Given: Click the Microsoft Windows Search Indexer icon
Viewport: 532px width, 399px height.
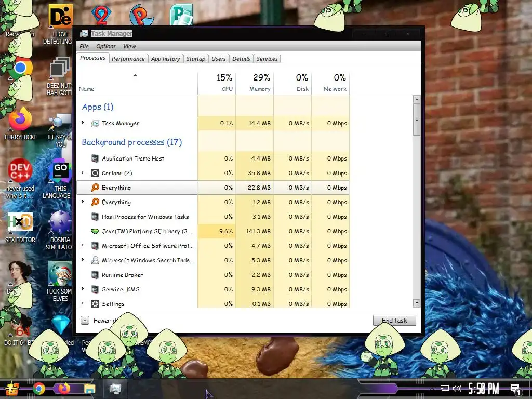Looking at the screenshot, I should [95, 261].
